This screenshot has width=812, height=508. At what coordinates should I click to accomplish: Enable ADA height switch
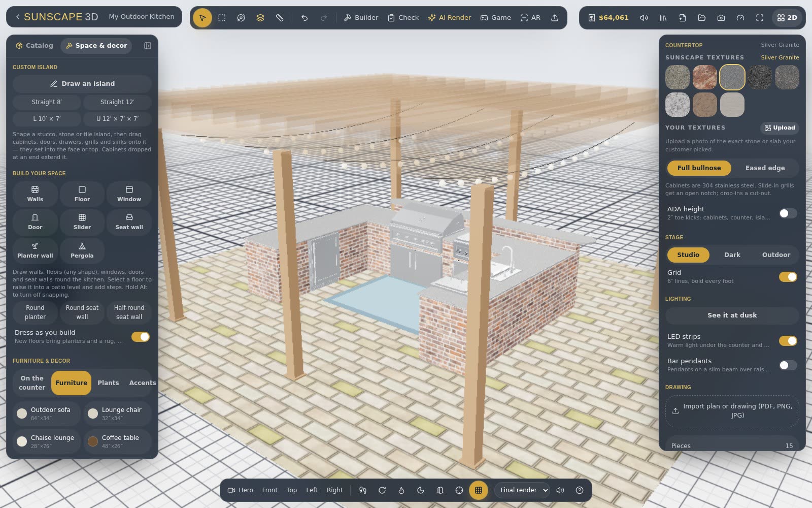[788, 213]
